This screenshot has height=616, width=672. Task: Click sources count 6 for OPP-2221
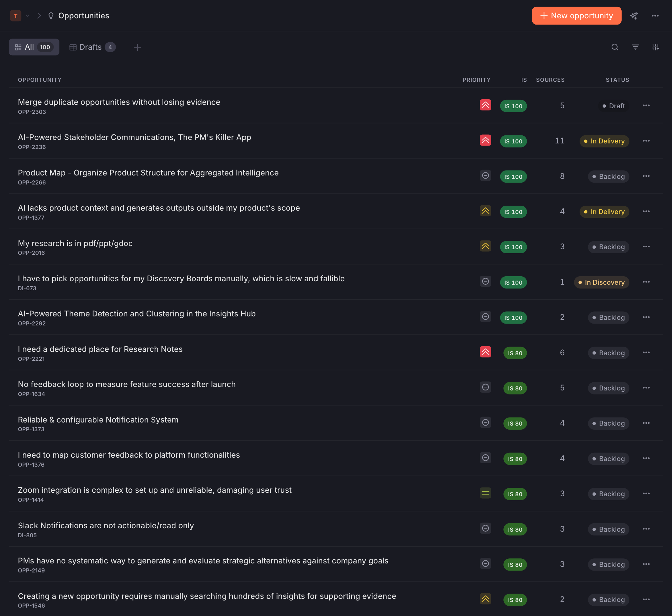562,352
